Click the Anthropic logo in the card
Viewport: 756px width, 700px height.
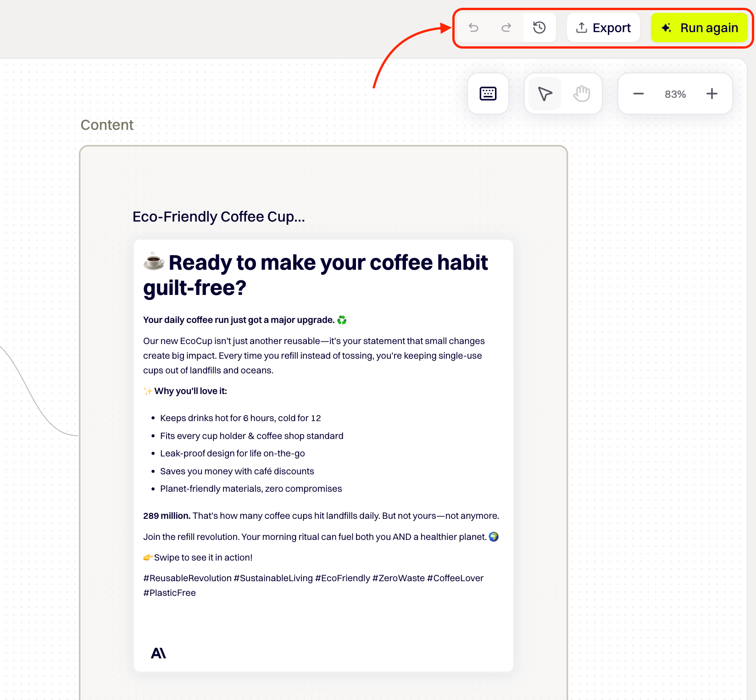(158, 653)
